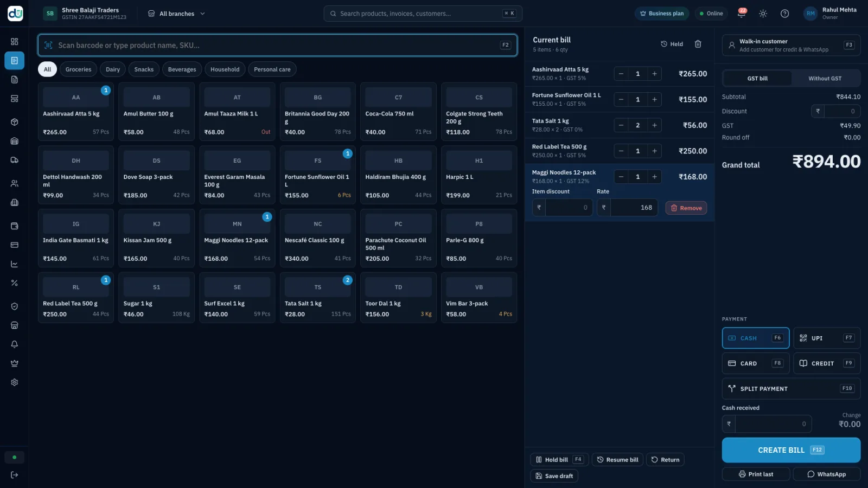This screenshot has width=868, height=488.
Task: Select GST bill option
Action: [757, 79]
